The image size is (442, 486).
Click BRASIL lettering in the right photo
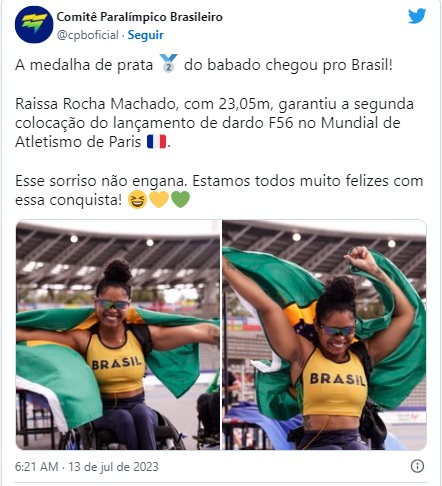[337, 379]
